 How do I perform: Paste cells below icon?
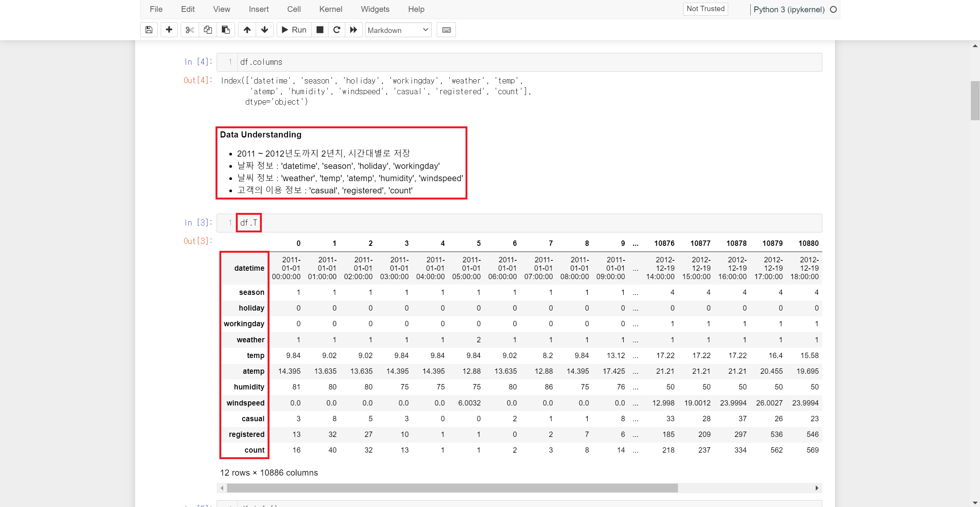pyautogui.click(x=226, y=30)
